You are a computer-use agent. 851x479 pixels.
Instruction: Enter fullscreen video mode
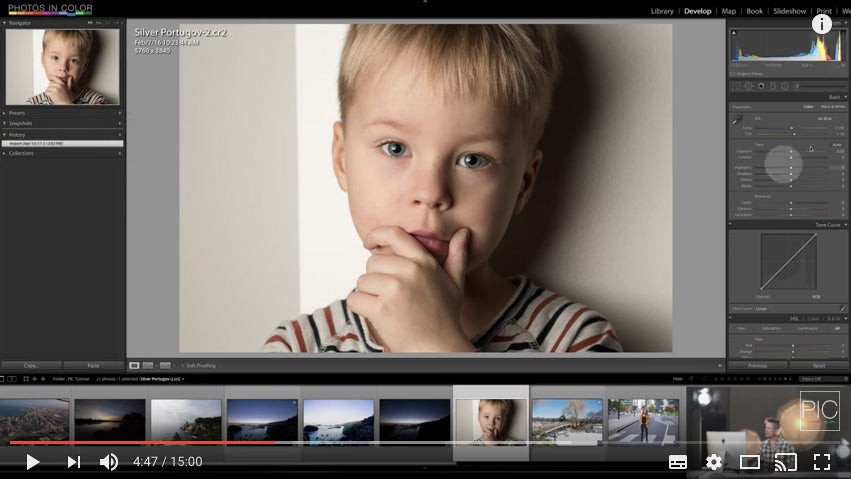(x=822, y=462)
